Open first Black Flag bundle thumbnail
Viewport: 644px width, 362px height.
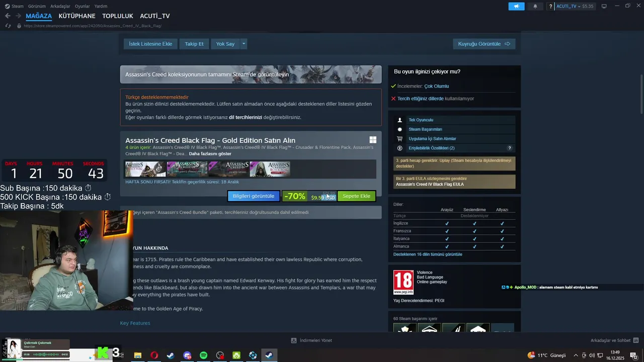tap(145, 169)
